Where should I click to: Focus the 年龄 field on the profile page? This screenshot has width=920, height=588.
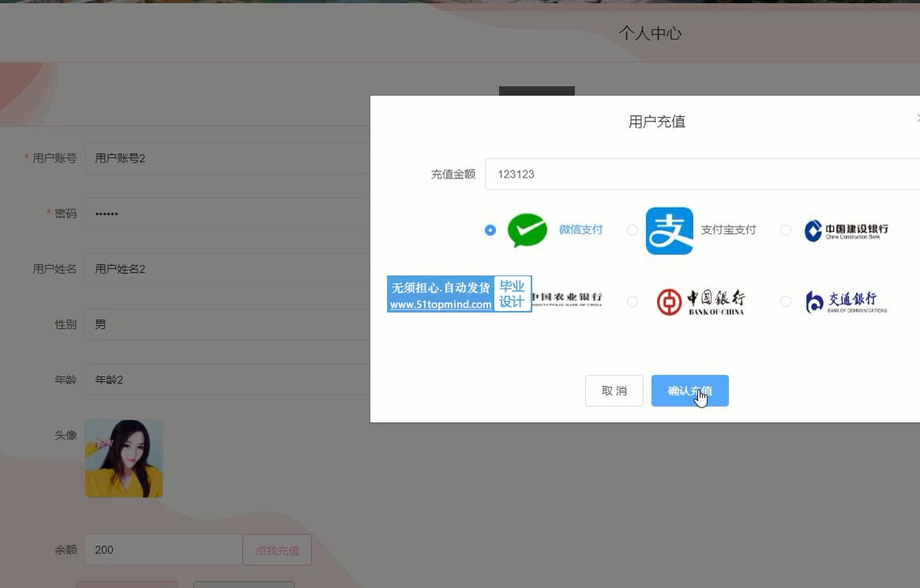[227, 380]
